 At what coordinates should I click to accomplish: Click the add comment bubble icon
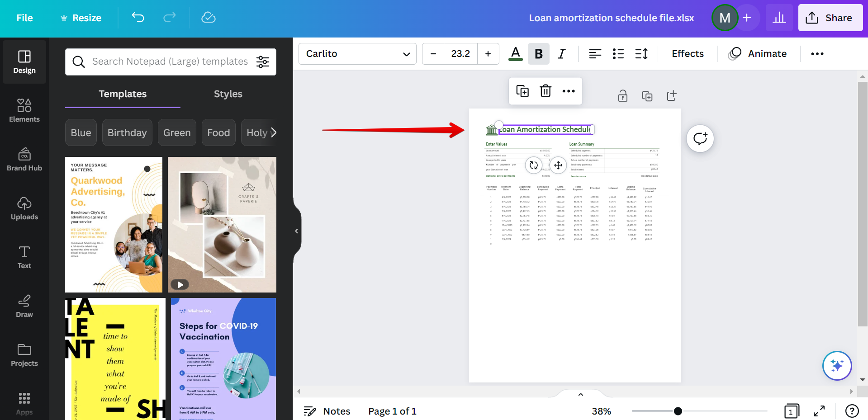click(700, 138)
